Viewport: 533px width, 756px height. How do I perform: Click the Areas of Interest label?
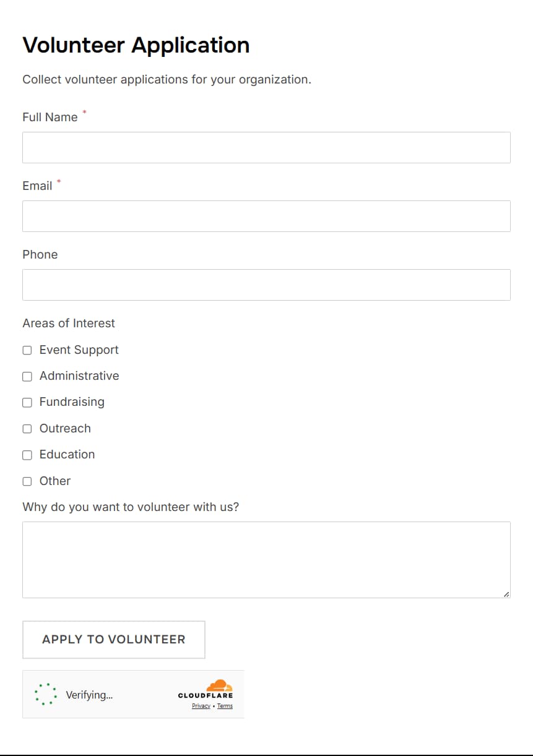[68, 323]
